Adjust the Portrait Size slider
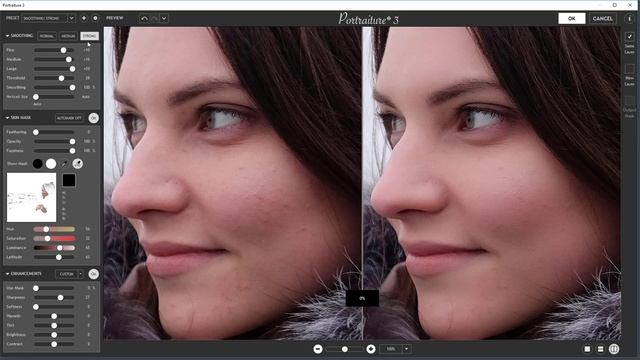The width and height of the screenshot is (640, 360). (x=54, y=97)
